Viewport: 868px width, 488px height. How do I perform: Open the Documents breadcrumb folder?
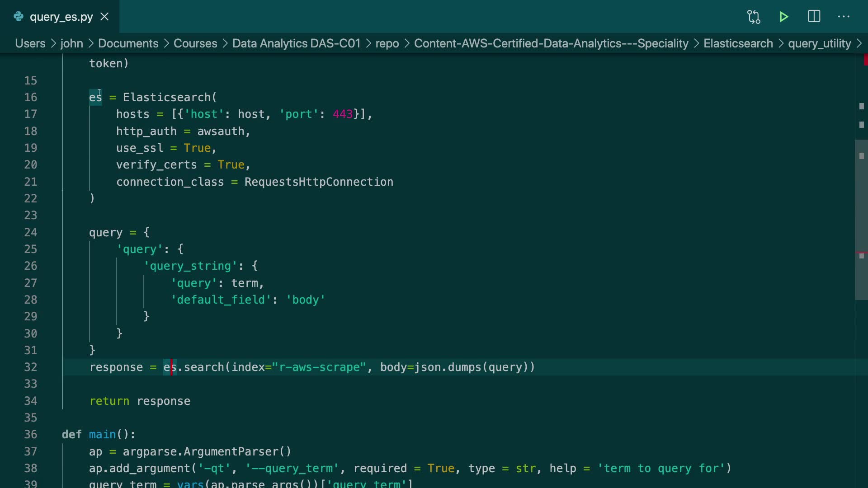128,43
